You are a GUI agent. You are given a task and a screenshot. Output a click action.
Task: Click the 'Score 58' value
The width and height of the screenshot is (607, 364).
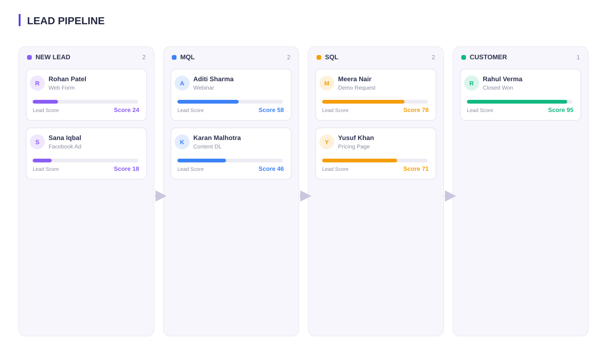pyautogui.click(x=271, y=110)
